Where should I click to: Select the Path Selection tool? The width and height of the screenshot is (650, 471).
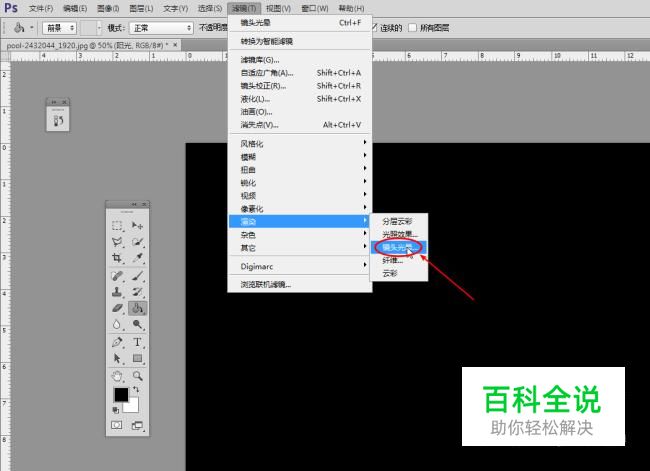pos(117,358)
